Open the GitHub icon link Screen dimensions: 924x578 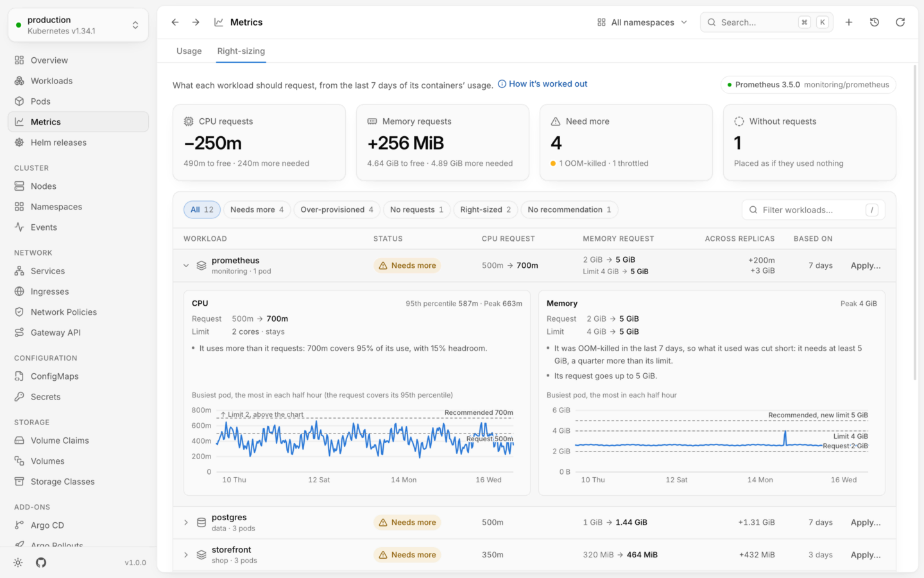(x=41, y=563)
